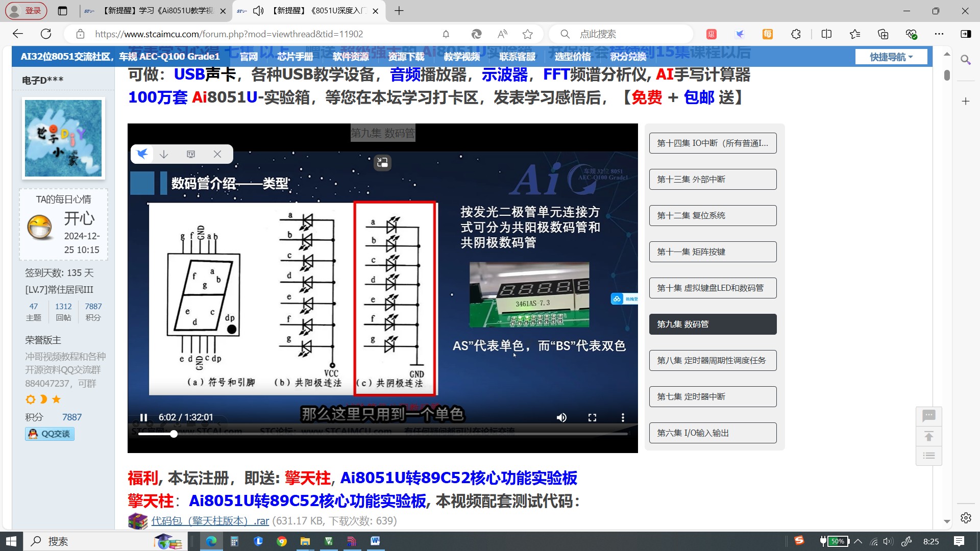Select episode 第十三集 外部中断
Screen dimensions: 980x551
pos(713,179)
